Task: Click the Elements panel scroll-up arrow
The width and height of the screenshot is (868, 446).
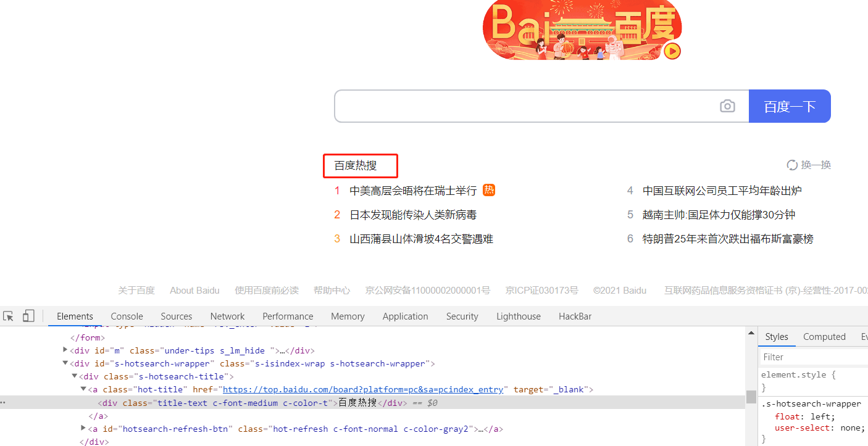Action: pos(751,333)
